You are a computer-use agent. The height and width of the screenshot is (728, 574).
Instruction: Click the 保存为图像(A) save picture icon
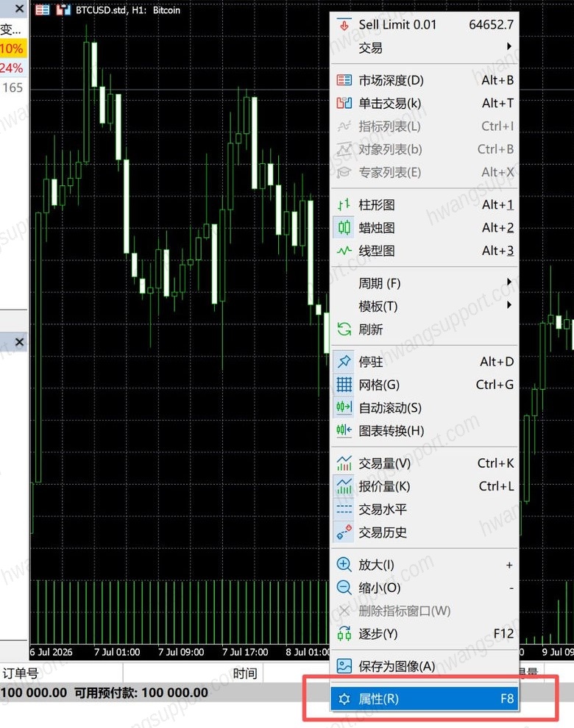(x=344, y=666)
